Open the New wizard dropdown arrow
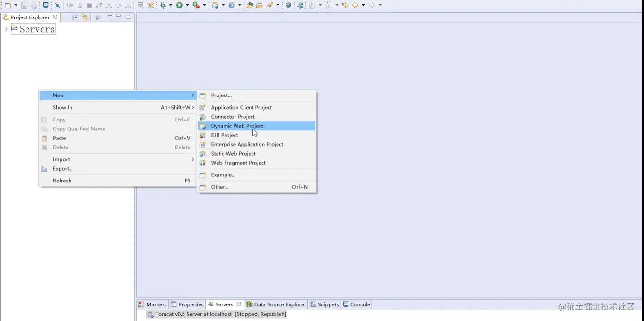The width and height of the screenshot is (644, 321). [x=16, y=5]
